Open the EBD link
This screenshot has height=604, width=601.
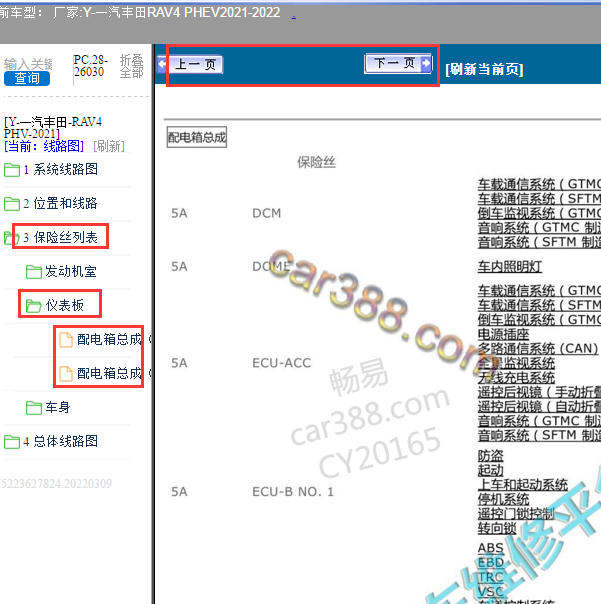491,562
